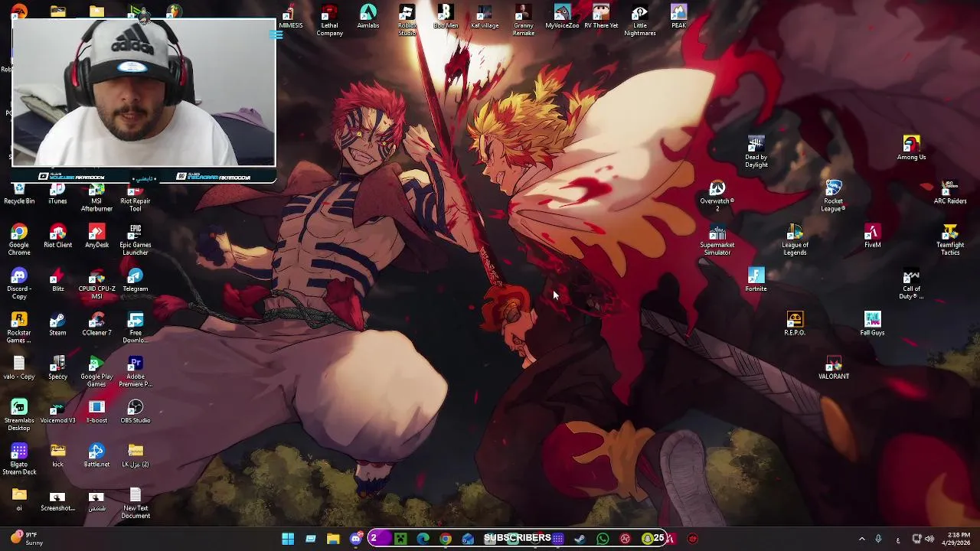Select the Riot Client desktop icon
Image resolution: width=980 pixels, height=551 pixels.
[57, 237]
